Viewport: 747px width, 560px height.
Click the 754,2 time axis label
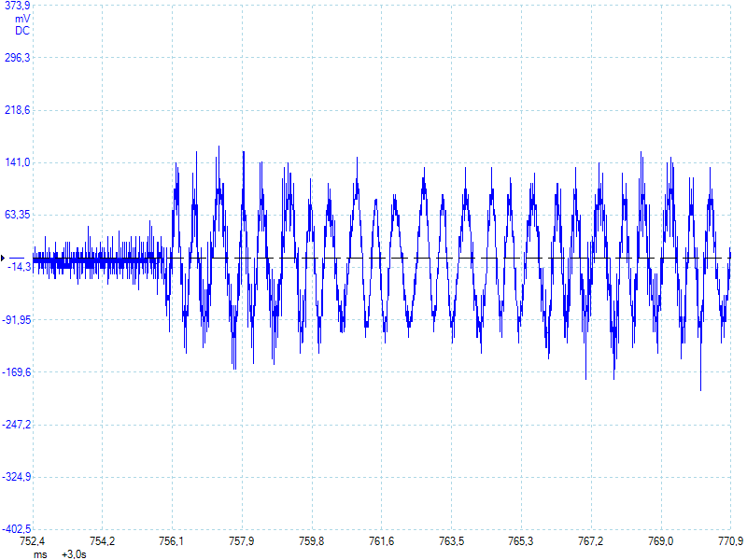(103, 541)
